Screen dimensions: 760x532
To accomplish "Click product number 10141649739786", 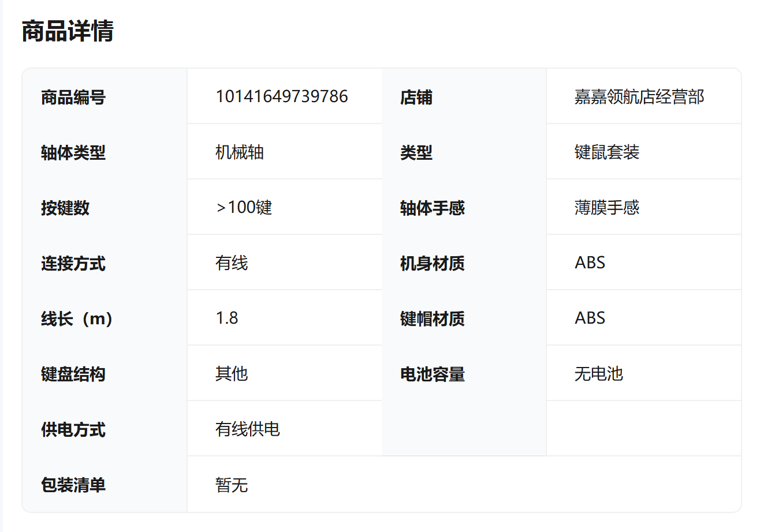I will pyautogui.click(x=282, y=96).
